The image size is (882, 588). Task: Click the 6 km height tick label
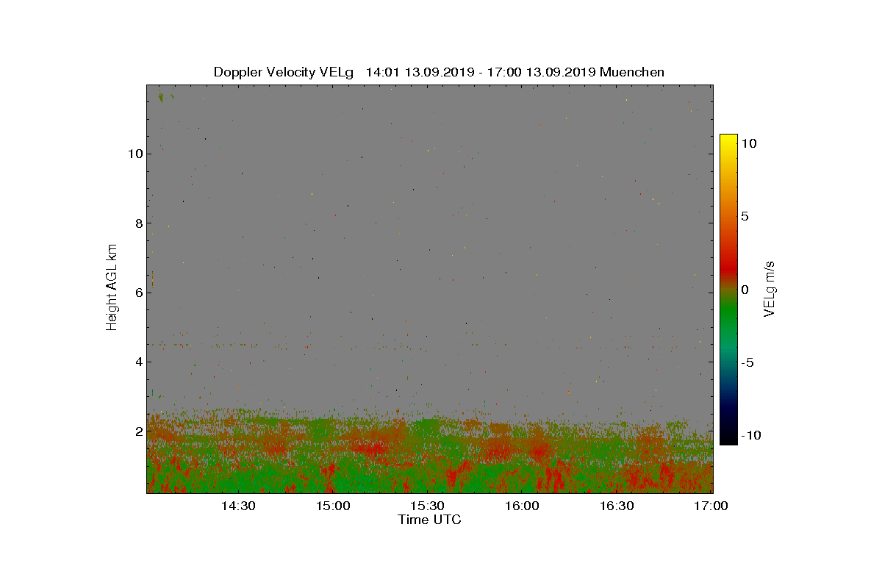pyautogui.click(x=137, y=293)
